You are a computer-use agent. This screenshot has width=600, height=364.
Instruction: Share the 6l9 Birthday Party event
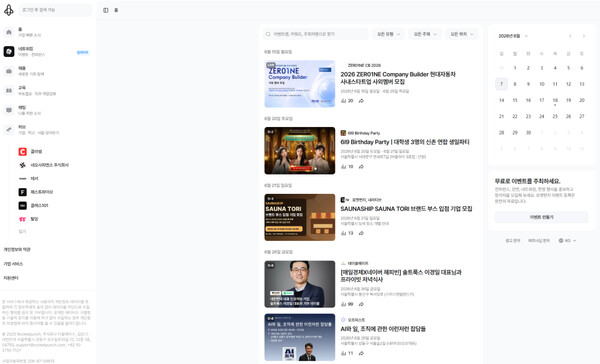point(361,167)
